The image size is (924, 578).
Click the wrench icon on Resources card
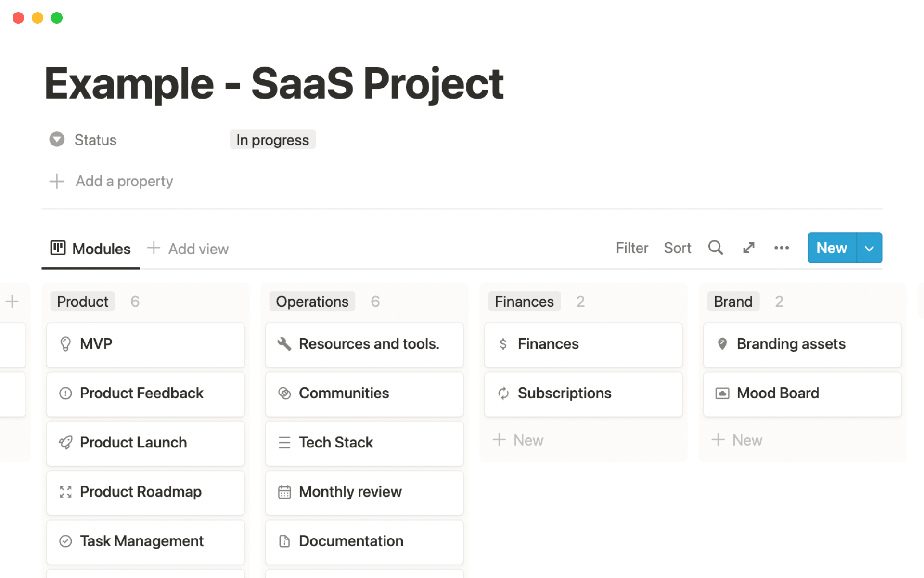point(284,344)
